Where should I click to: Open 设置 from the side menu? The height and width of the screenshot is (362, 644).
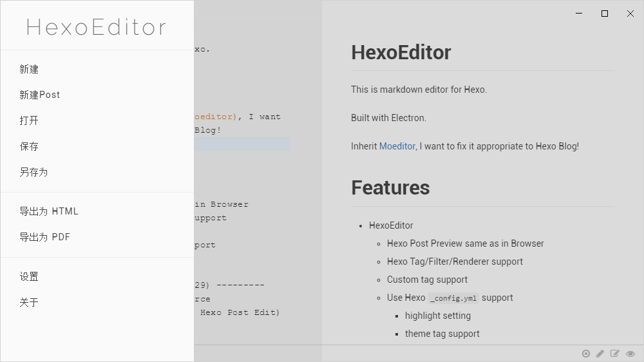click(x=97, y=276)
